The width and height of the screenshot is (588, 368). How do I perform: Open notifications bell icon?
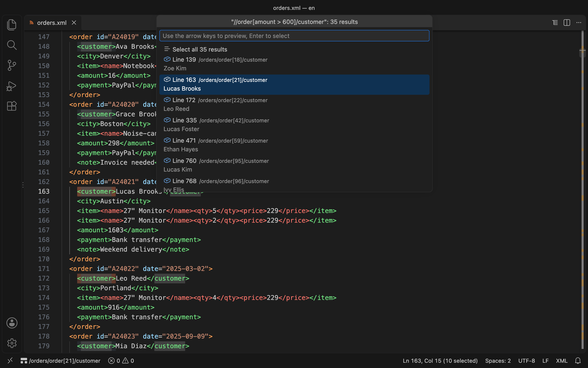pyautogui.click(x=578, y=361)
